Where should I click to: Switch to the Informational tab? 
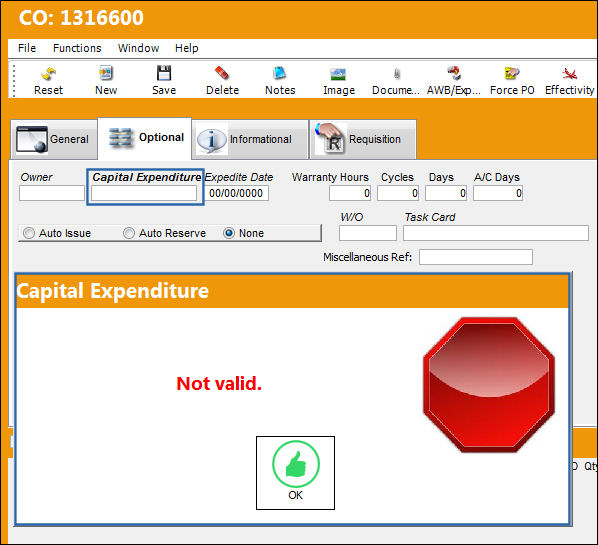[x=250, y=139]
